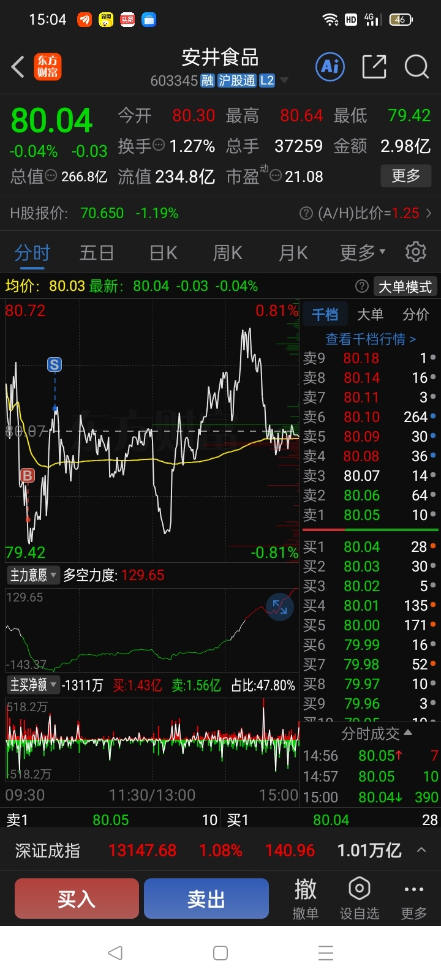Switch to the 日K tab

coord(164,252)
